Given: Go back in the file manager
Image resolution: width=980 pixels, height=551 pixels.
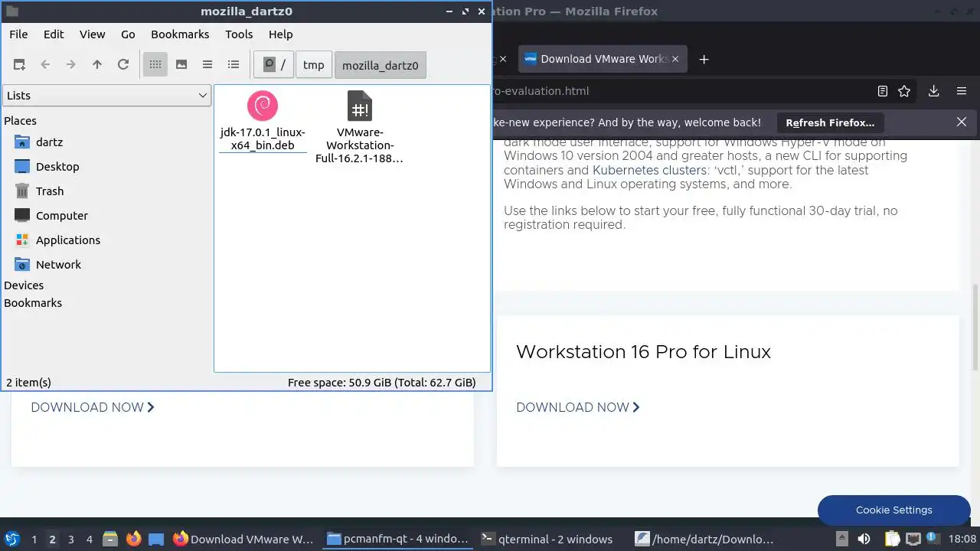Looking at the screenshot, I should 45,65.
